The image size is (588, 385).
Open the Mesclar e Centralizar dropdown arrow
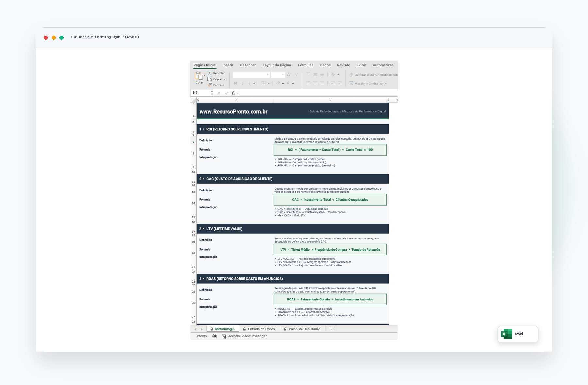click(x=386, y=84)
